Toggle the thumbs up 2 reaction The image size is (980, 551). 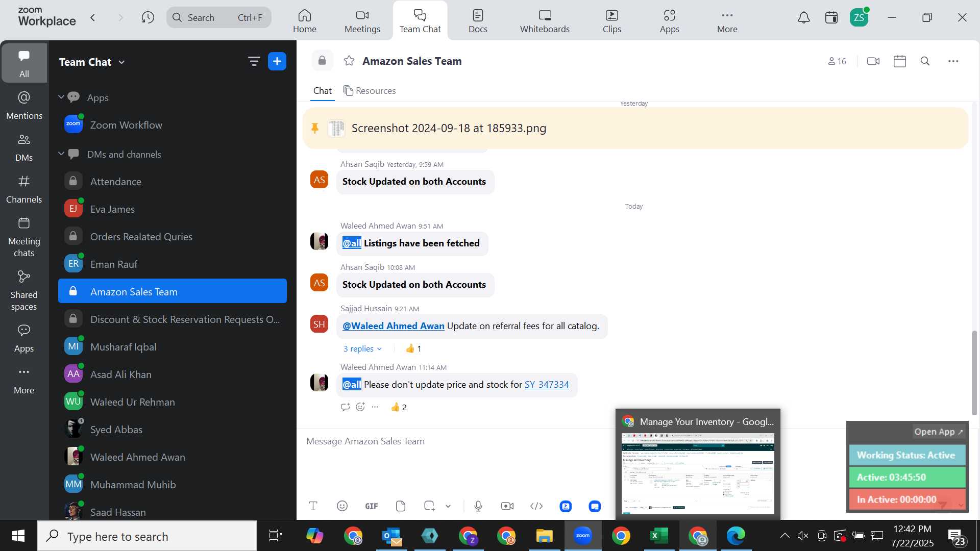(x=399, y=407)
